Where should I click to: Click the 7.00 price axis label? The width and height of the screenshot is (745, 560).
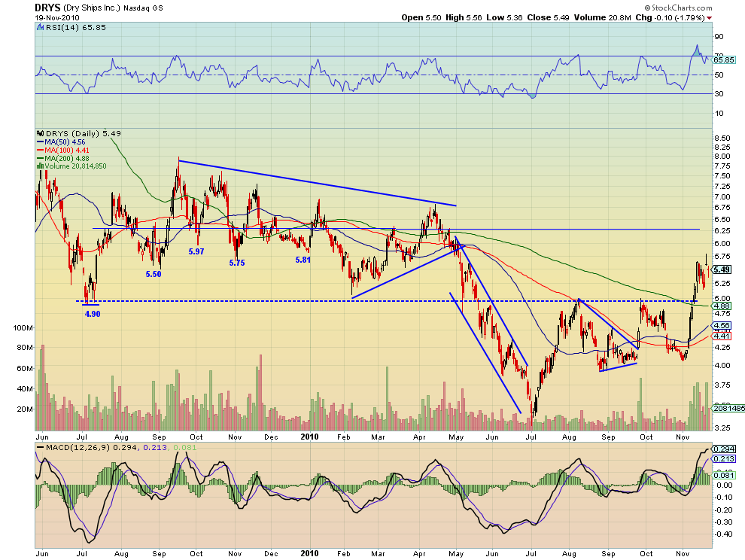[x=722, y=196]
